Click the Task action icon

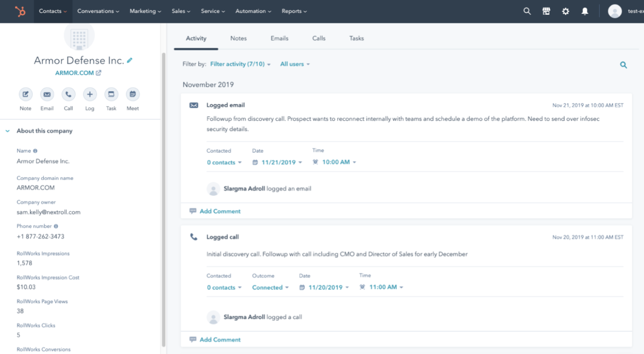[x=111, y=94]
